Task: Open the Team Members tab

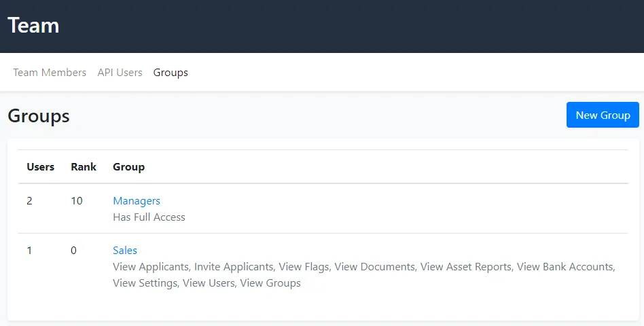Action: pos(50,73)
